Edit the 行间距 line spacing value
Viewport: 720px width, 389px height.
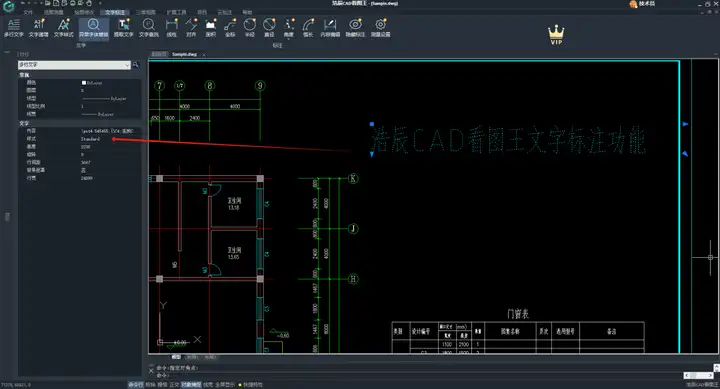click(86, 162)
